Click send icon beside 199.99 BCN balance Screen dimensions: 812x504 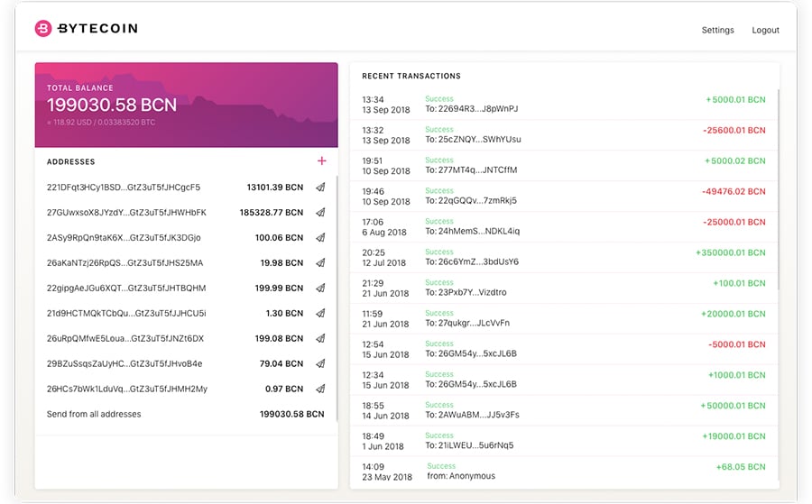320,289
